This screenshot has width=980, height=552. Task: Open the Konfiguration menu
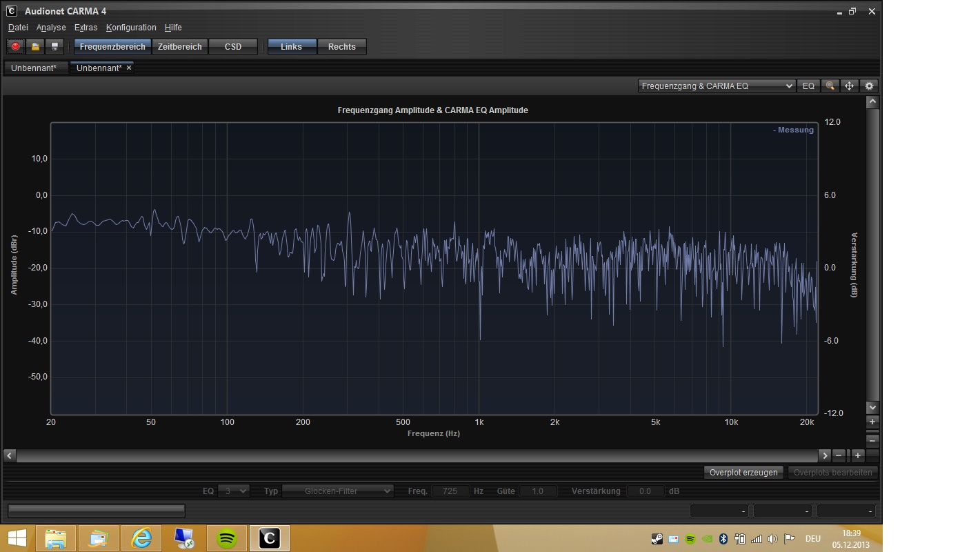[131, 28]
